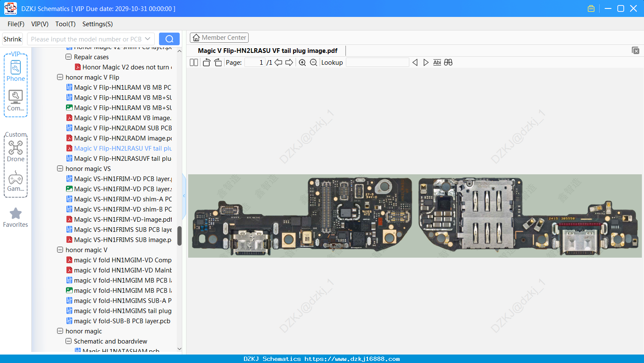This screenshot has height=363, width=644.
Task: Toggle two-page view layout
Action: coord(194,63)
